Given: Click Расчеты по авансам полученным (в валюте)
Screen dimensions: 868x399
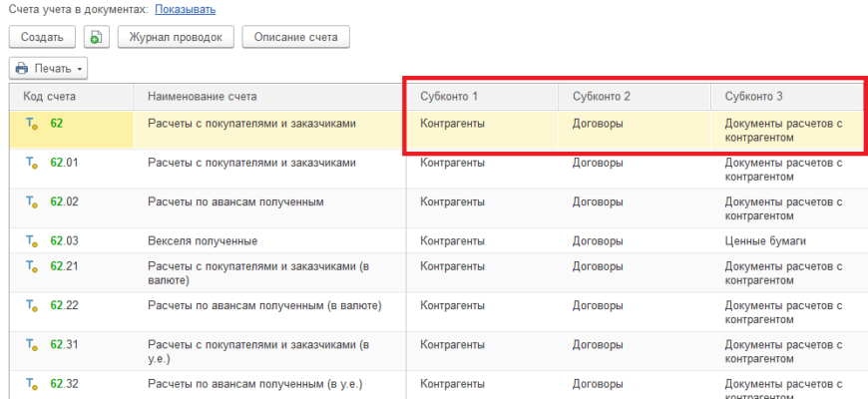Looking at the screenshot, I should pos(264,305).
